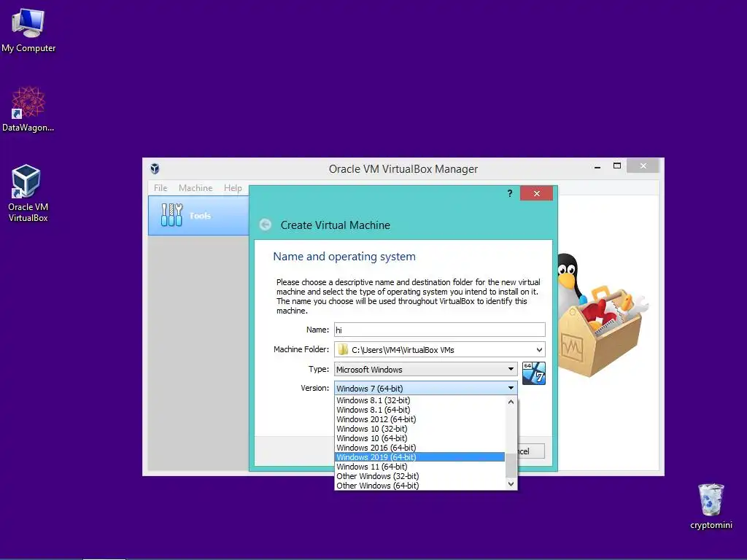Close the VirtualBox Manager window

643,166
